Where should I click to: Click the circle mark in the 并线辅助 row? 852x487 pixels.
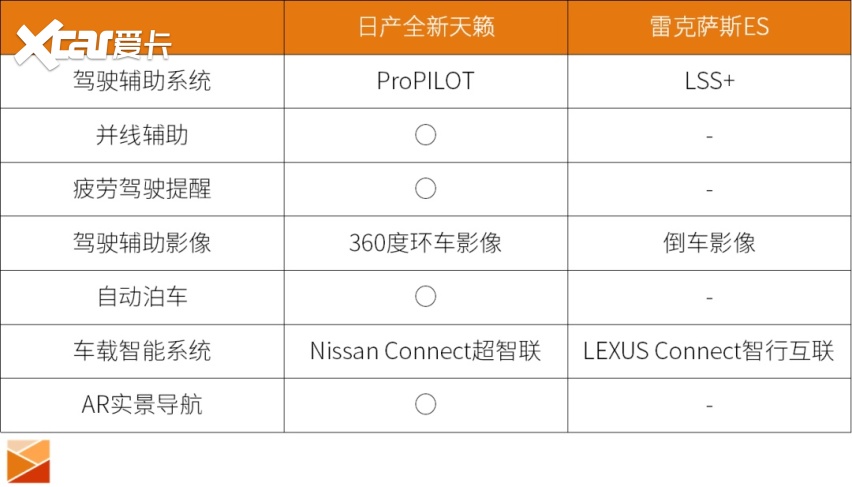[x=425, y=135]
